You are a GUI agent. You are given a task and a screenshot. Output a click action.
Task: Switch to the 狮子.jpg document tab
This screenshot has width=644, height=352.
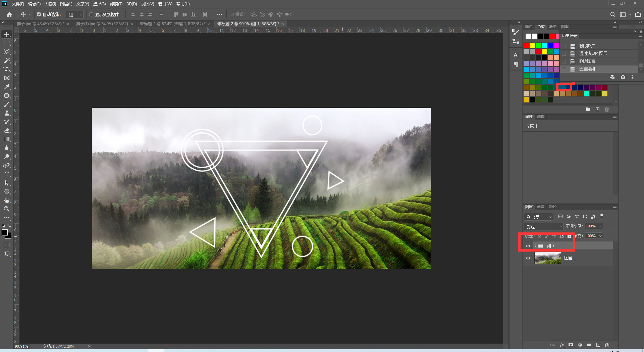click(x=40, y=24)
